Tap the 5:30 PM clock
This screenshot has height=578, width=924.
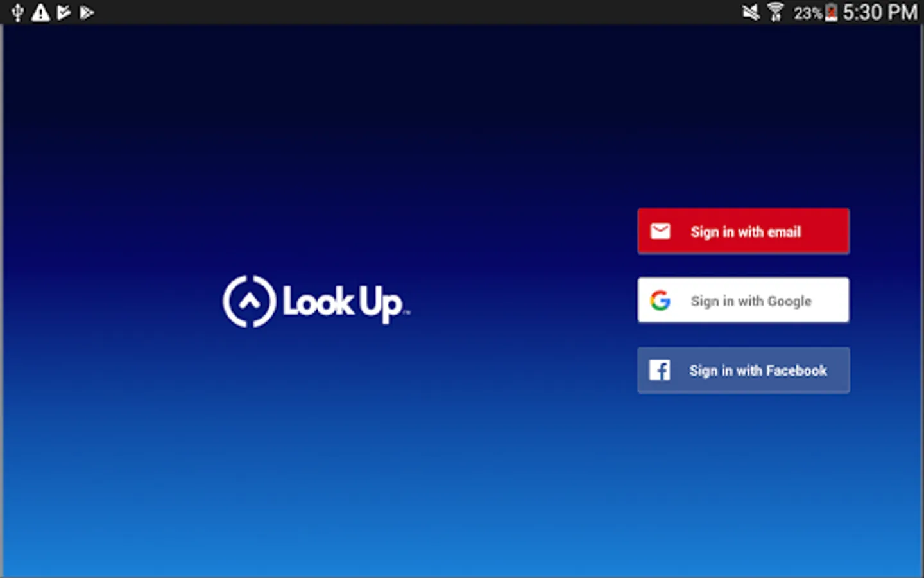[880, 12]
